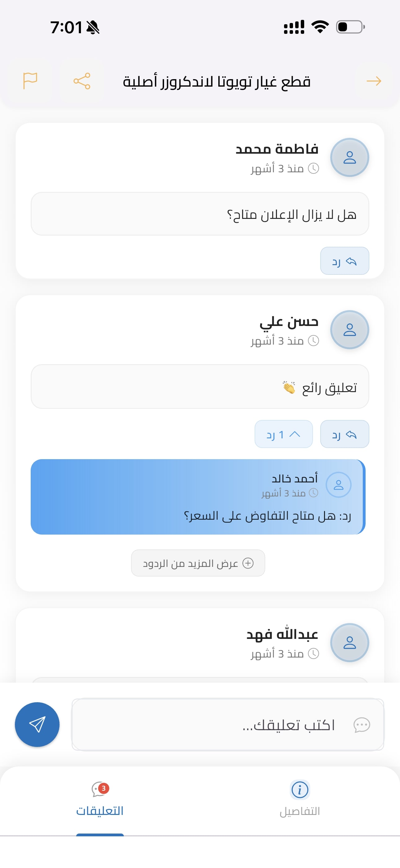Viewport: 400px width, 868px height.
Task: Expand 'عرض المزيد من الردود' replies
Action: [x=198, y=563]
